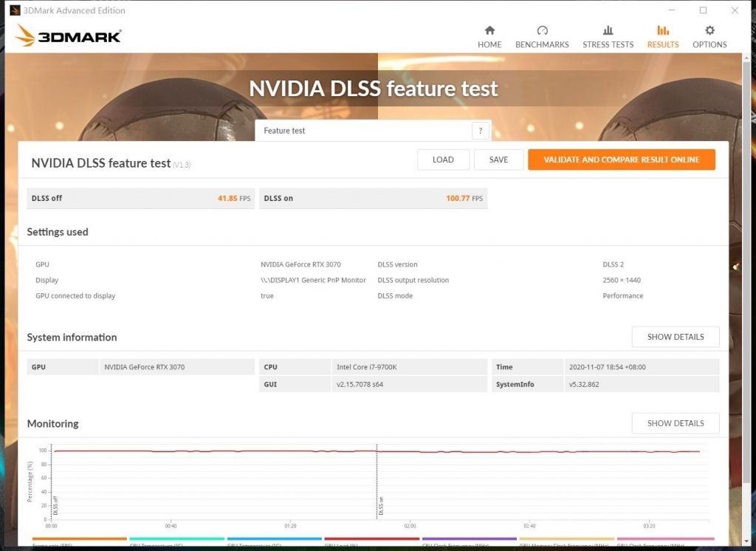This screenshot has height=551, width=756.
Task: Expand Monitoring details via Show Details
Action: pyautogui.click(x=674, y=422)
